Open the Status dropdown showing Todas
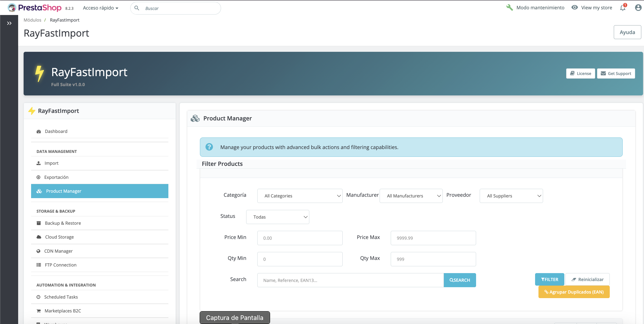 click(x=278, y=217)
